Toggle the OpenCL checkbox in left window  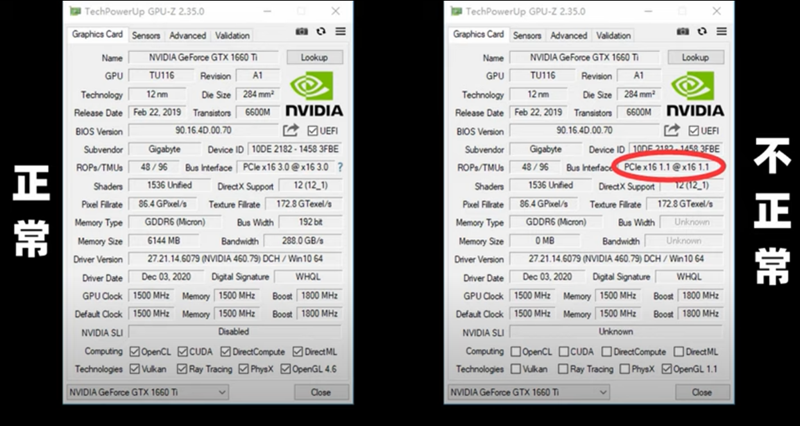pyautogui.click(x=135, y=352)
